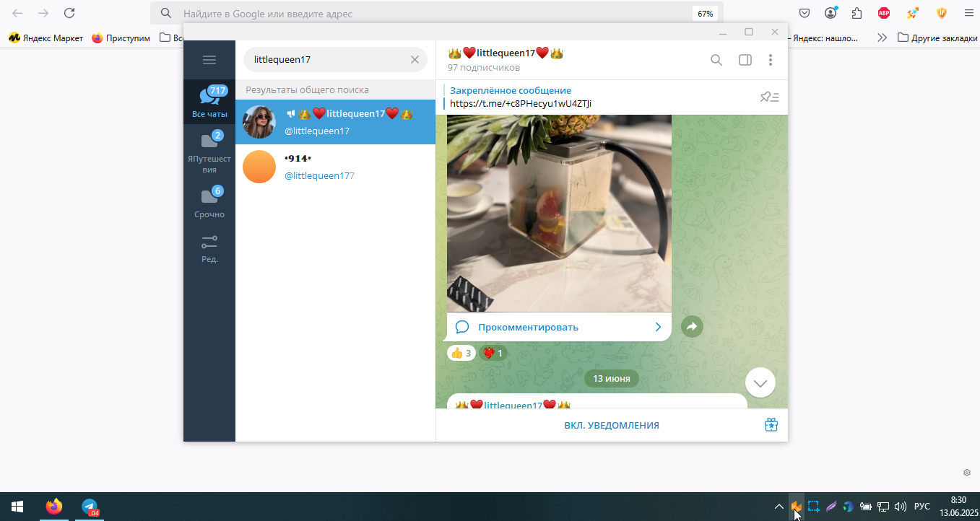This screenshot has height=521, width=980.
Task: Click the 67% zoom level indicator
Action: point(706,13)
